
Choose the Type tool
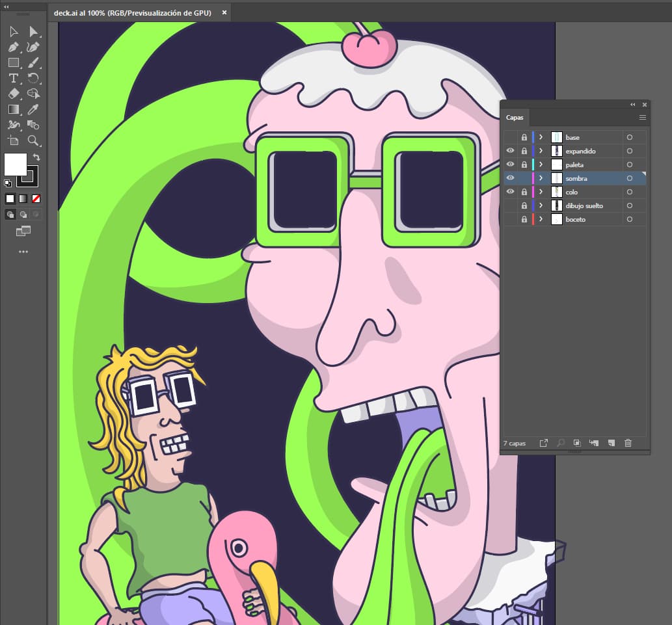point(13,79)
